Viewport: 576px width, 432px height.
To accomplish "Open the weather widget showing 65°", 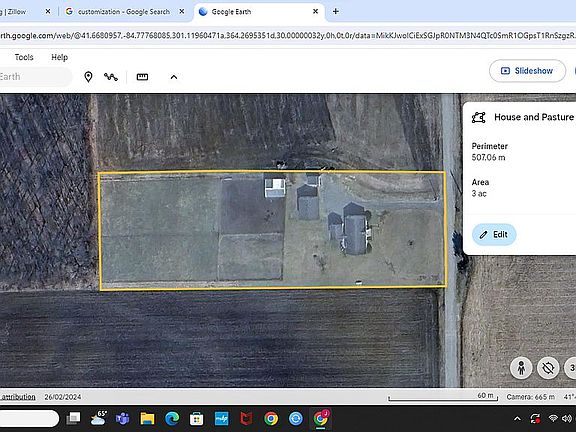I will pos(98,418).
